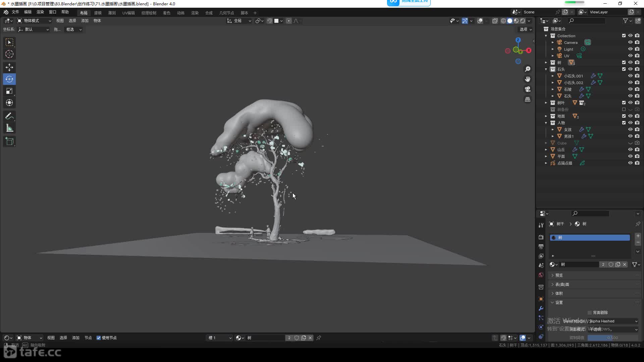
Task: Open the Tool properties tab
Action: (x=541, y=225)
